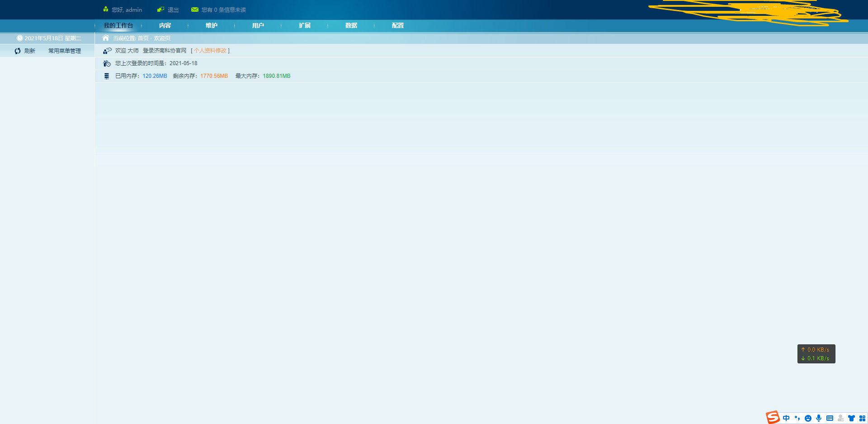Click the breadcrumb text 当前位置: 首页 - 欢迎页

[142, 38]
